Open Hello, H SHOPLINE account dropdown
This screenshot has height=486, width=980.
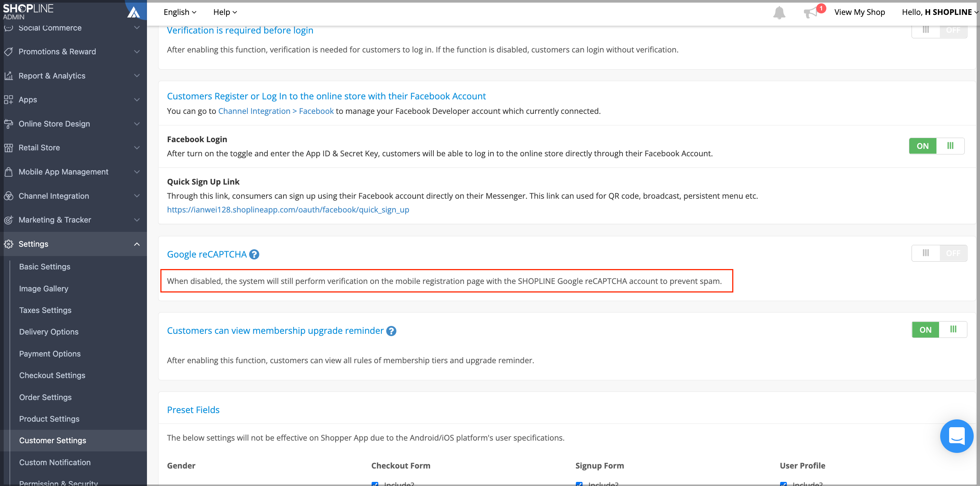click(939, 12)
